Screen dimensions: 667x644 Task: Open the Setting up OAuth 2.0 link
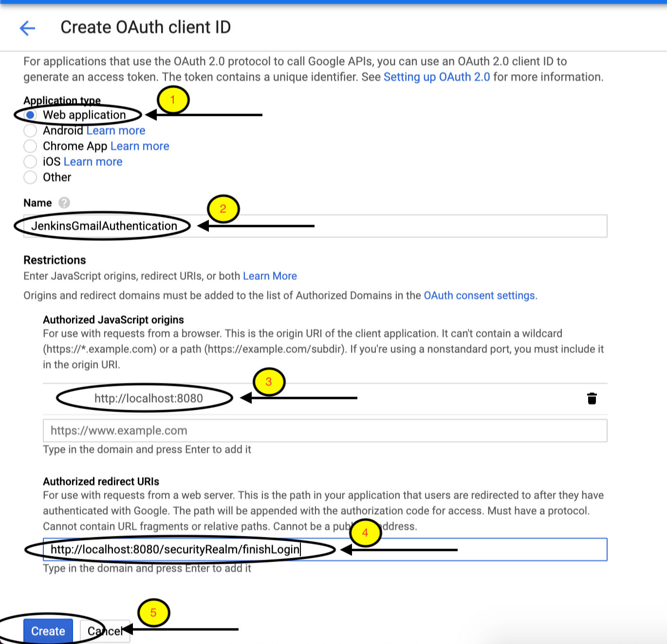click(x=436, y=77)
